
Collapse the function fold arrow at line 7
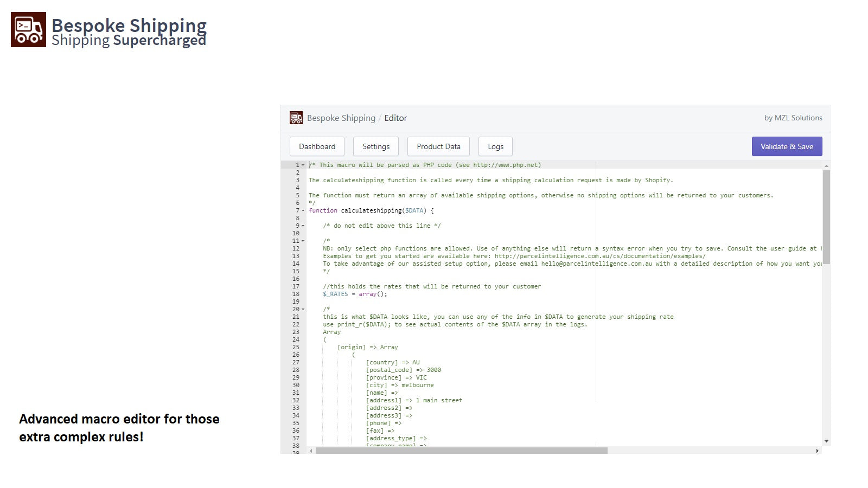[x=303, y=210]
